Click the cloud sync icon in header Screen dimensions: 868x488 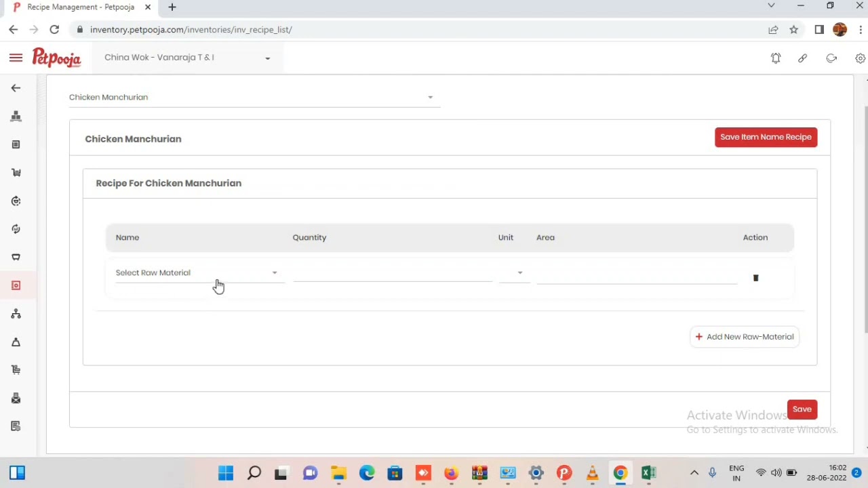pos(831,58)
